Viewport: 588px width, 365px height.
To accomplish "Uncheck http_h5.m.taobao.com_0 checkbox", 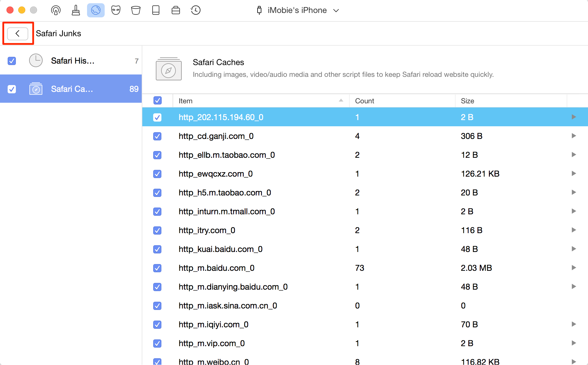I will (157, 193).
